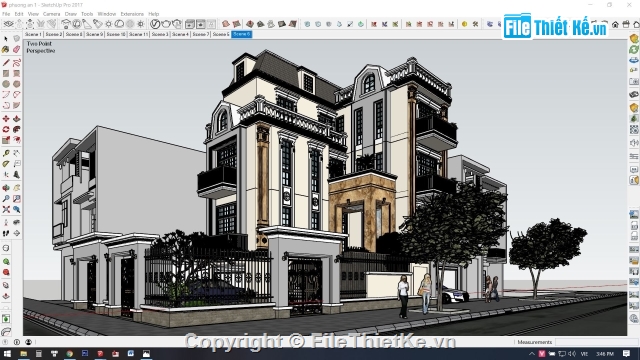Open the File menu
The height and width of the screenshot is (360, 640).
(6, 14)
